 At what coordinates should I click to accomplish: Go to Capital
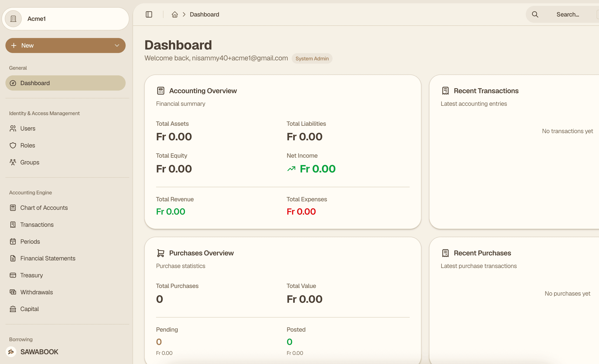tap(65, 309)
